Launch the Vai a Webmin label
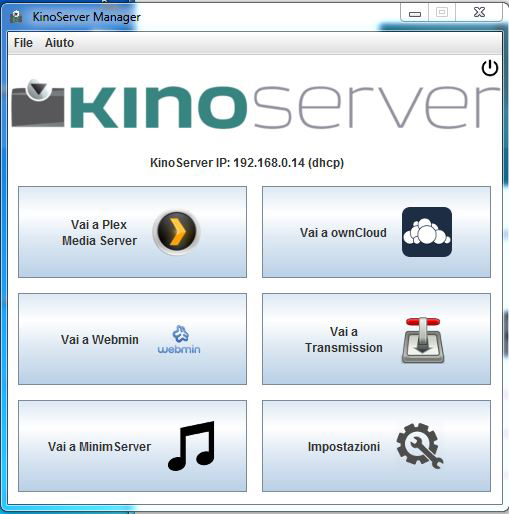Viewport: 509px width, 514px height. pyautogui.click(x=99, y=340)
